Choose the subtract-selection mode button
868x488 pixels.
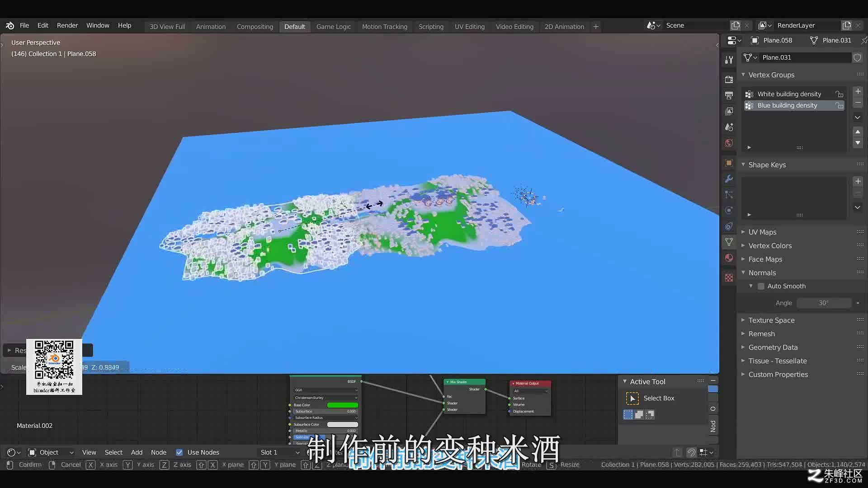pyautogui.click(x=650, y=414)
